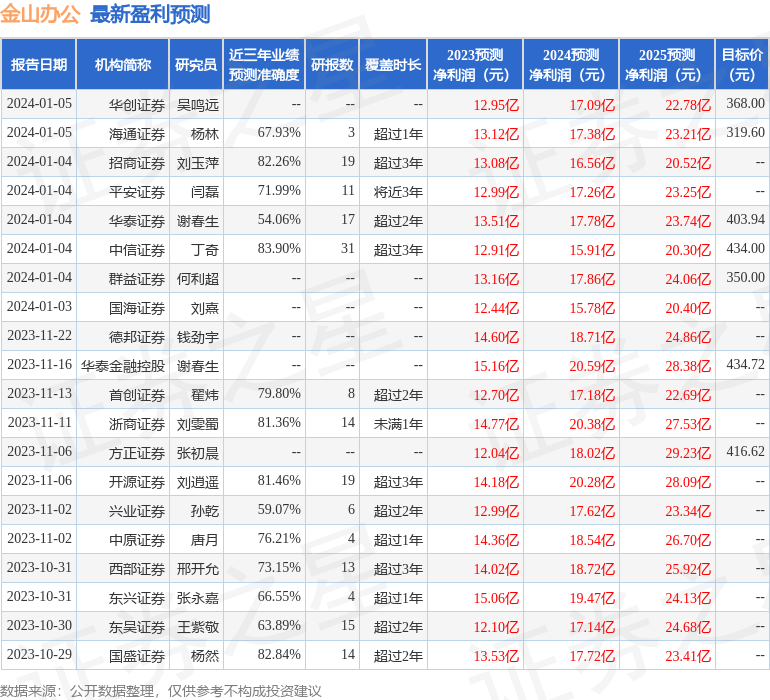Image resolution: width=770 pixels, height=700 pixels.
Task: Click accuracy value 67.93%
Action: (x=279, y=133)
